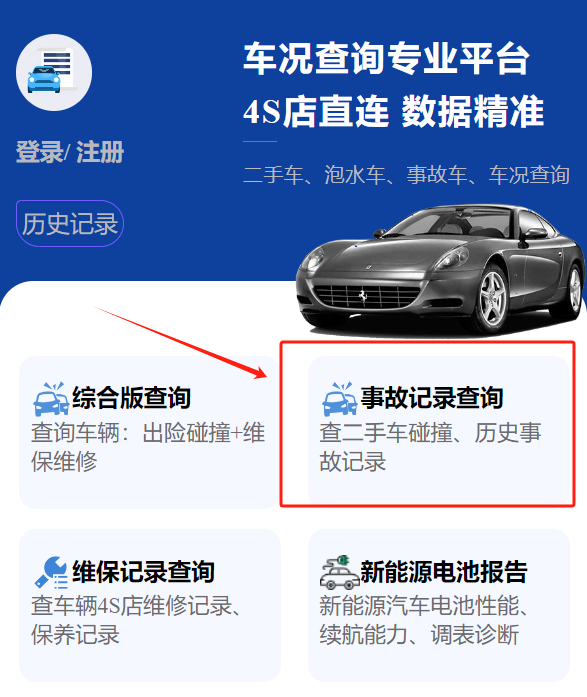Viewport: 587px width, 697px height.
Task: Click the wrench icon beside 维保记录查询
Action: coord(52,573)
